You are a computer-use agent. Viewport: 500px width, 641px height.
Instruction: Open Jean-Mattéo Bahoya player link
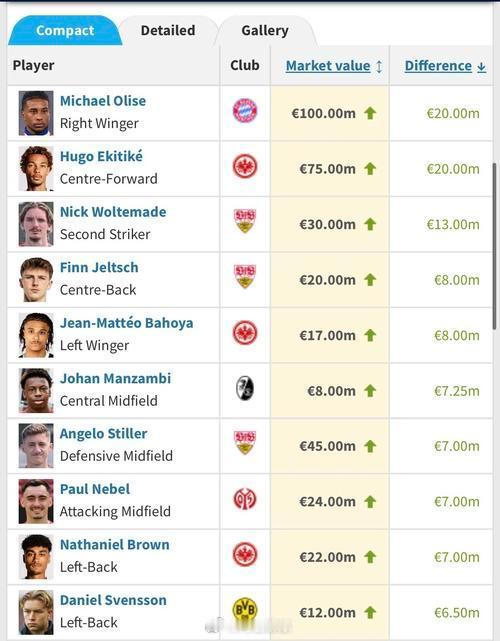click(x=126, y=323)
